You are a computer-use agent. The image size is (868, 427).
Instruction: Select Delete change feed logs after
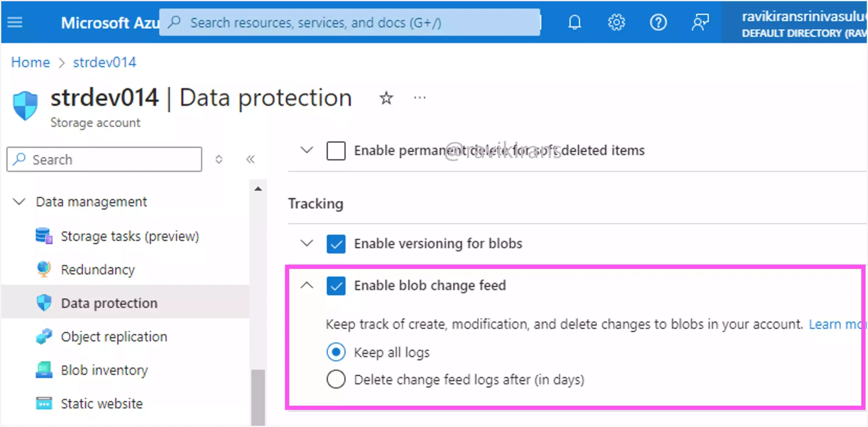[337, 380]
